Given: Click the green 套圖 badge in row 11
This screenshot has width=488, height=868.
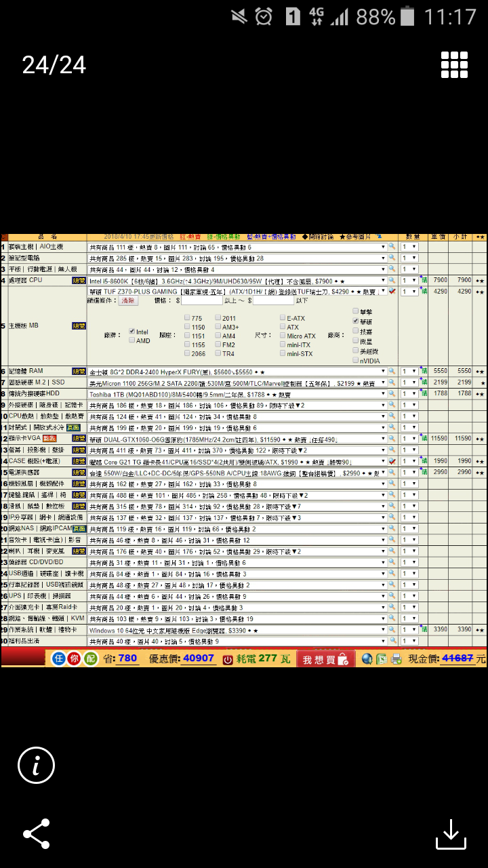Looking at the screenshot, I should click(73, 427).
